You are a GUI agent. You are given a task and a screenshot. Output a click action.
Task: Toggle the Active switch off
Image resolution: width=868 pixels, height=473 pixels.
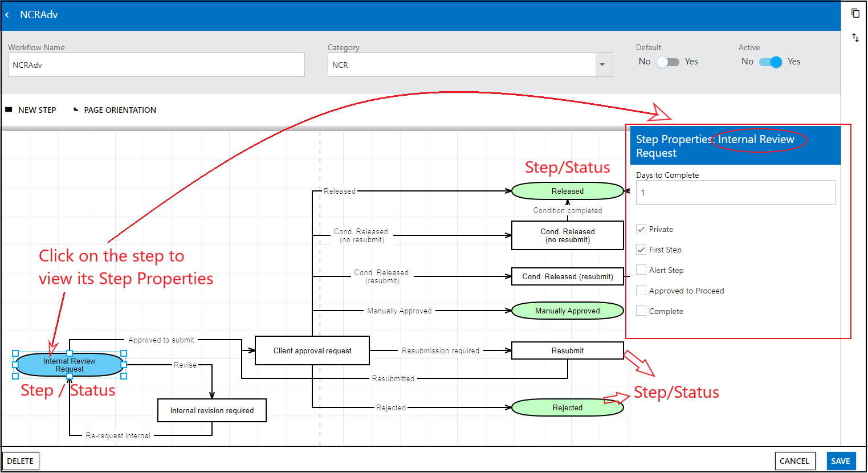tap(770, 62)
